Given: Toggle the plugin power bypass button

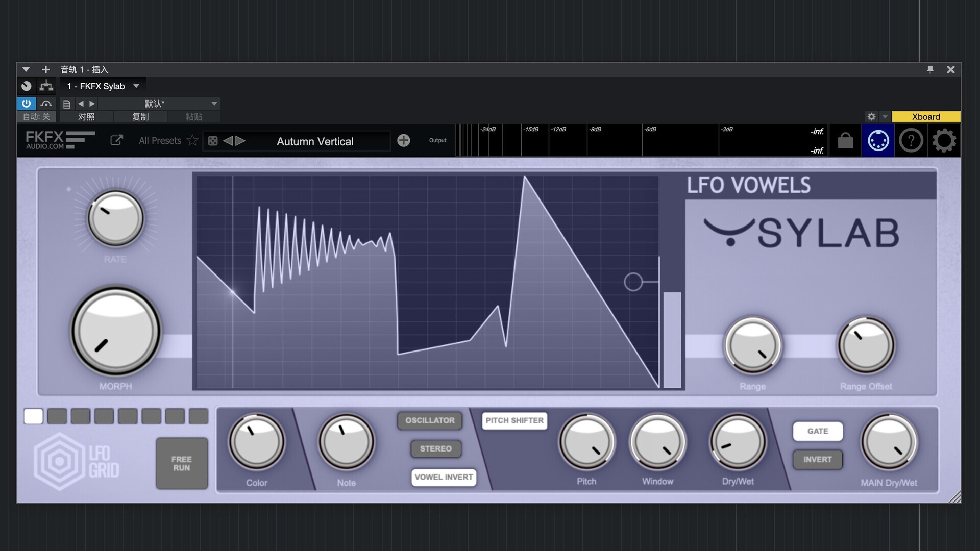Looking at the screenshot, I should [26, 104].
